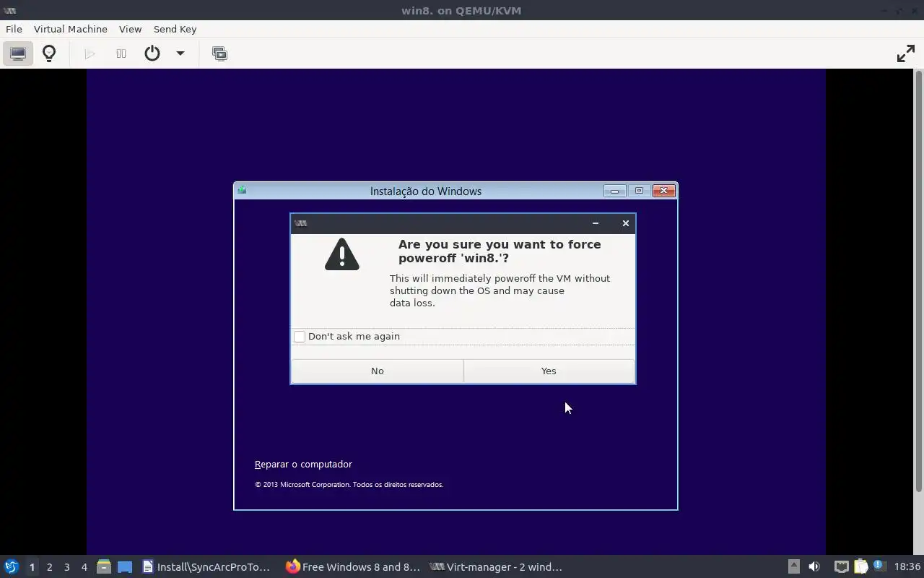The image size is (924, 578).
Task: Click the update notifier tray icon
Action: point(879,566)
